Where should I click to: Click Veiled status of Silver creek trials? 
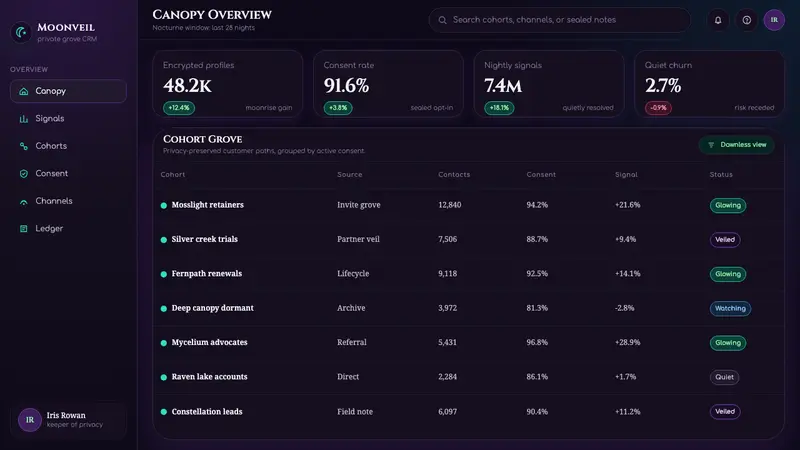click(x=725, y=239)
